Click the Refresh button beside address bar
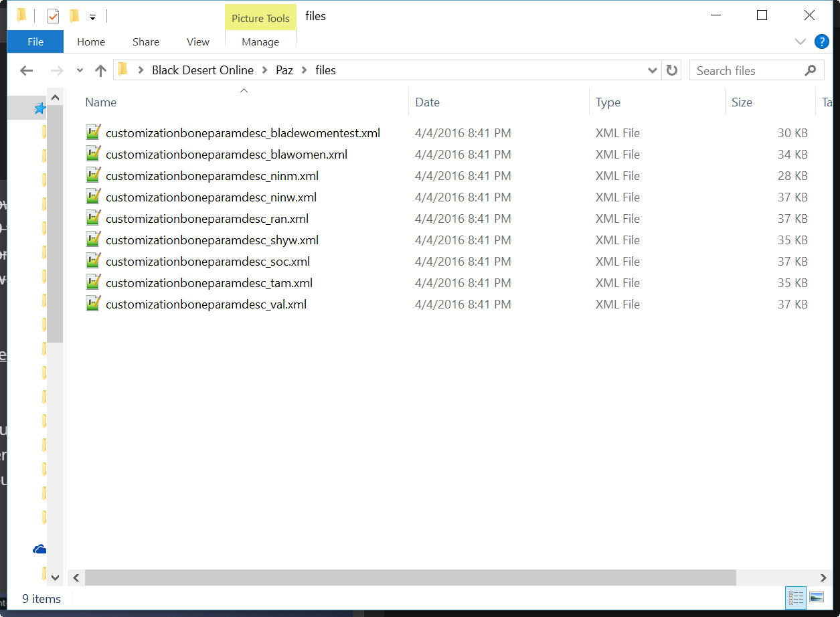The height and width of the screenshot is (617, 840). coord(671,70)
